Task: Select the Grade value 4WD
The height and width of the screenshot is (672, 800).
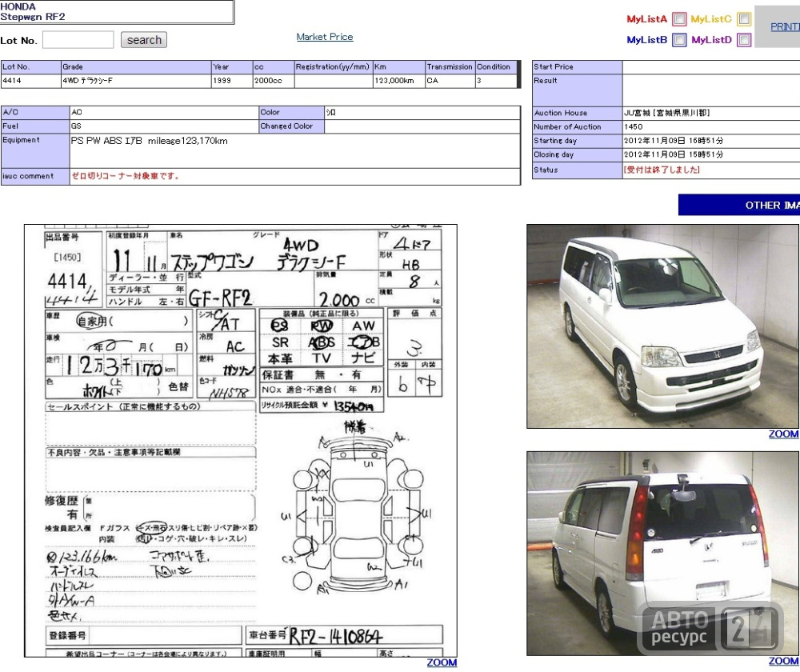Action: (x=87, y=81)
